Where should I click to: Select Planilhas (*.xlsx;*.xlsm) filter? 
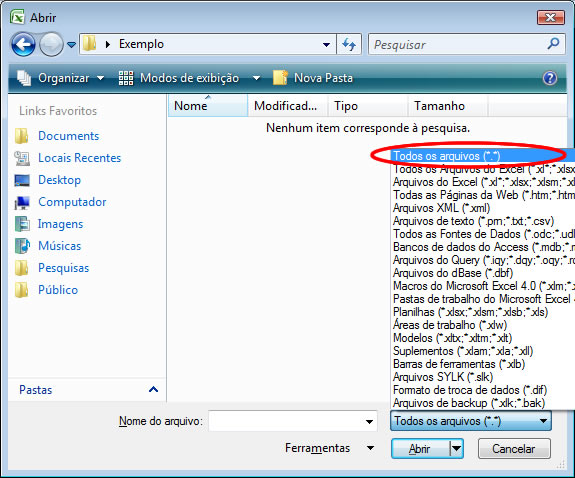click(483, 312)
